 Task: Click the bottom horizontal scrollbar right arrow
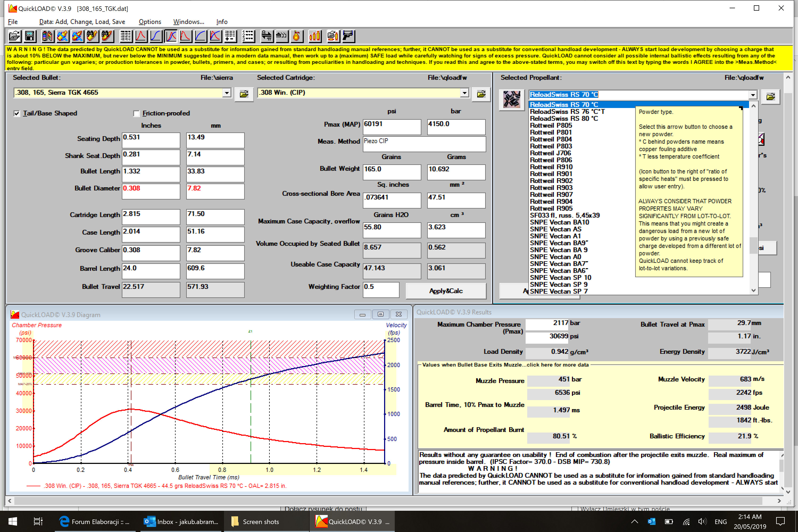[x=779, y=501]
